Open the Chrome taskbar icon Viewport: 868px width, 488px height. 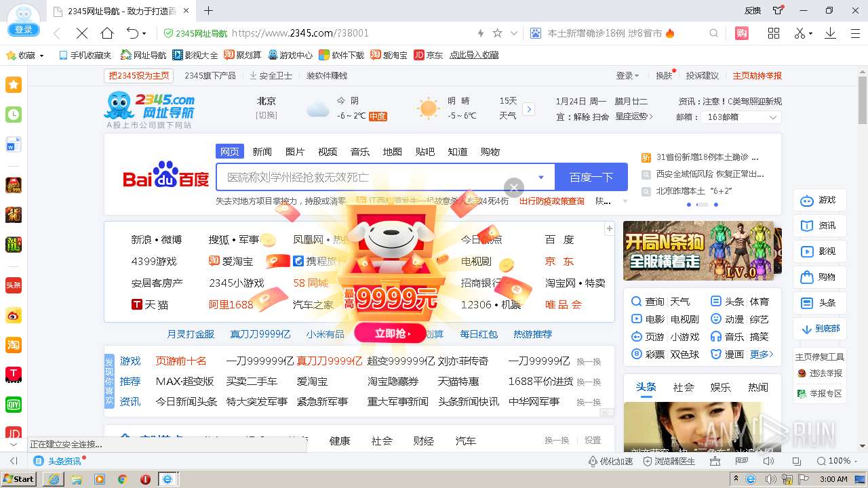(x=122, y=479)
